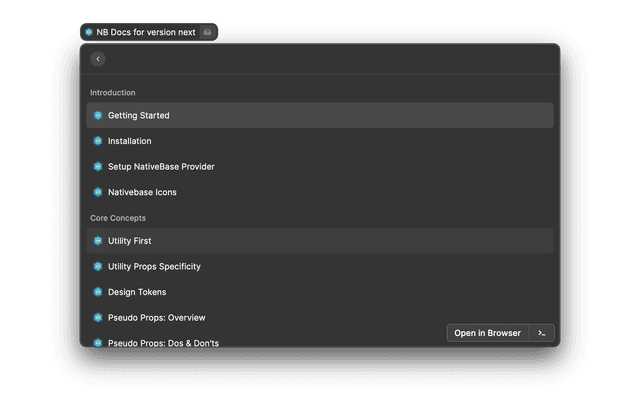Click the icon beside Setup NativeBase Provider

(98, 167)
